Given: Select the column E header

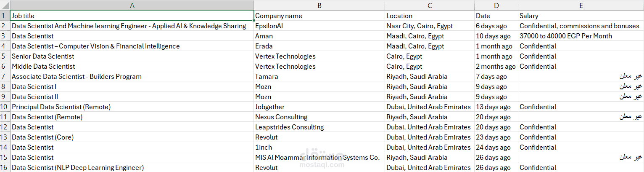Looking at the screenshot, I should click(581, 5).
